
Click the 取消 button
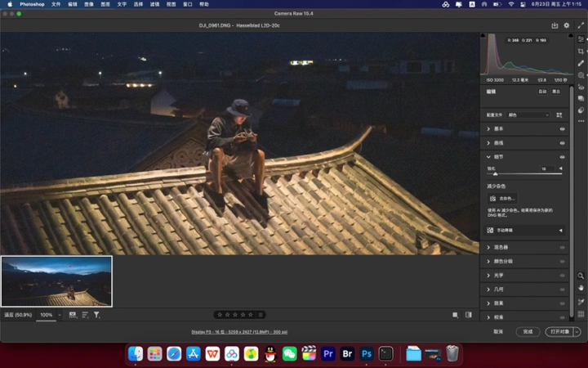[x=498, y=332]
